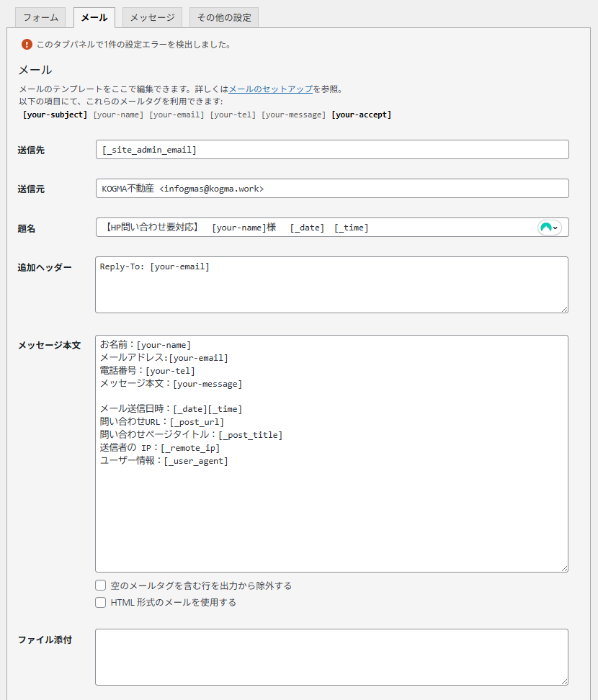Select the [your-accept] mail tag

(361, 115)
